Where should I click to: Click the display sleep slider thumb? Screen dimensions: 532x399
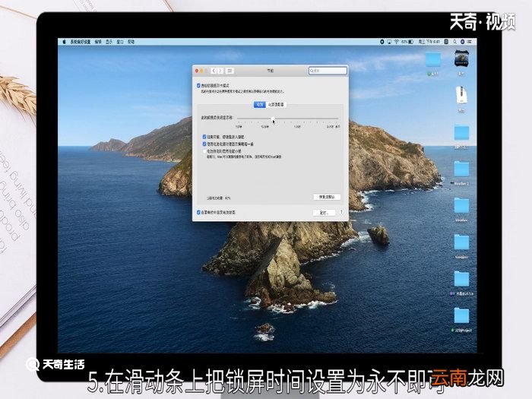(x=273, y=119)
